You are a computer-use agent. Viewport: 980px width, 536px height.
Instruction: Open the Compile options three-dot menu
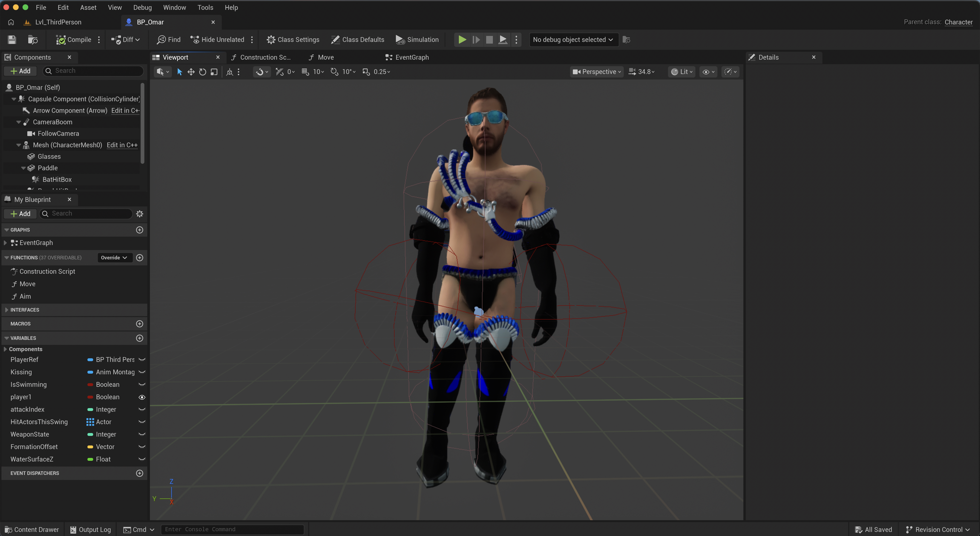(99, 40)
